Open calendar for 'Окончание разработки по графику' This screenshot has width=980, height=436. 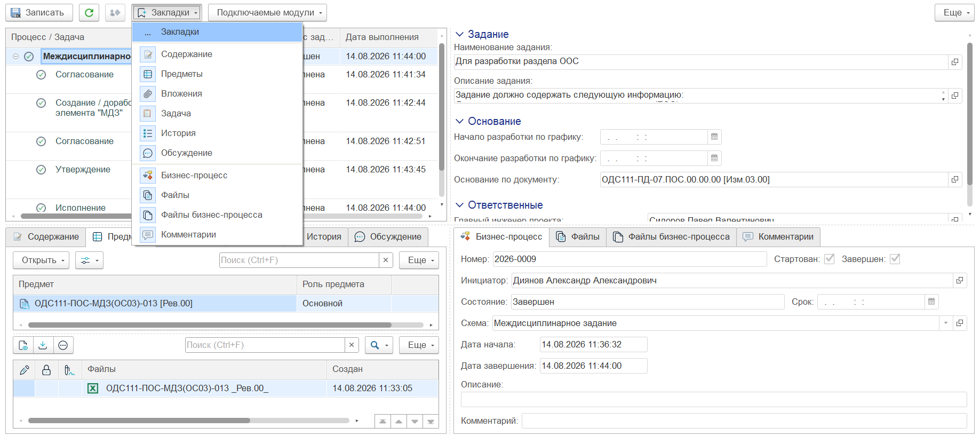pos(714,158)
